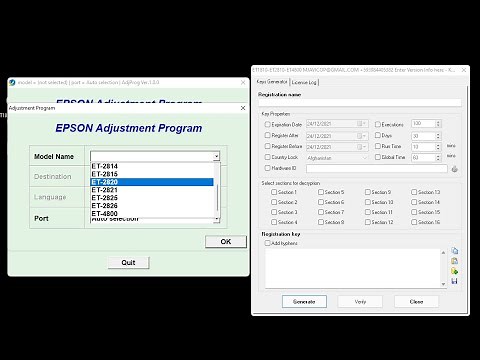Click inside the Registration key text area

click(x=353, y=268)
